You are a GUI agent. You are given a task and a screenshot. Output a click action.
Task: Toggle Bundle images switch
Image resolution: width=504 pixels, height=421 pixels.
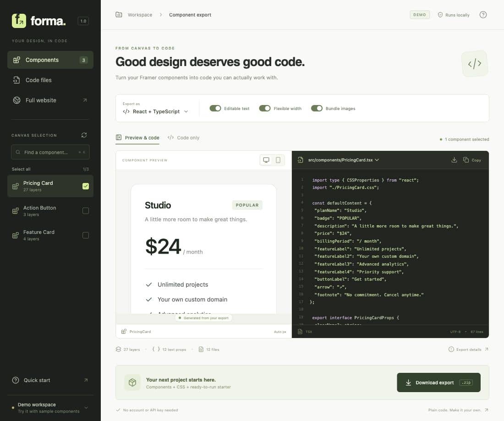317,108
